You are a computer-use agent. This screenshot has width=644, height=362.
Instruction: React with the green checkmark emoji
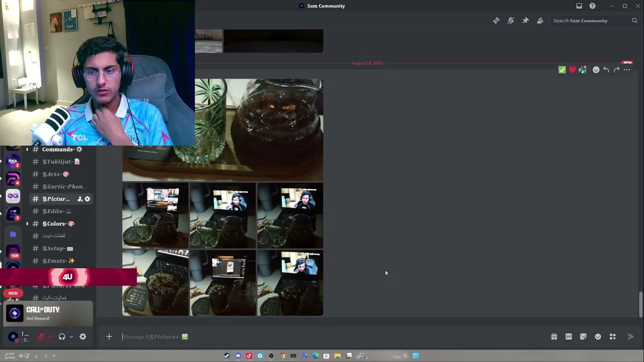pos(562,70)
